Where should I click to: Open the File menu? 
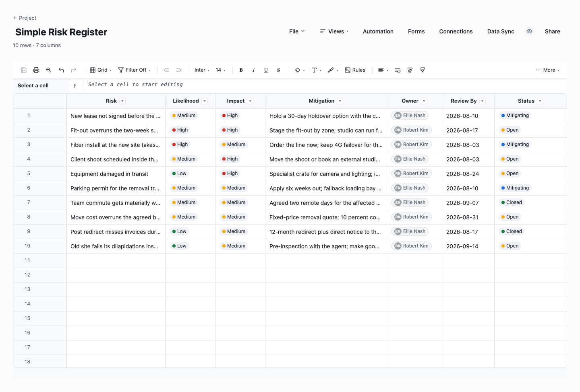pos(297,31)
